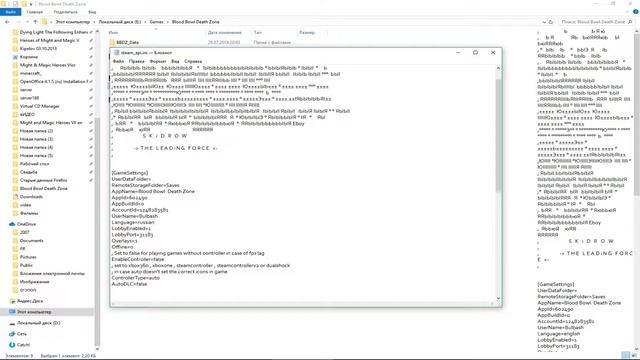This screenshot has height=360, width=640.
Task: Sort by the Имя column header
Action: 113,32
